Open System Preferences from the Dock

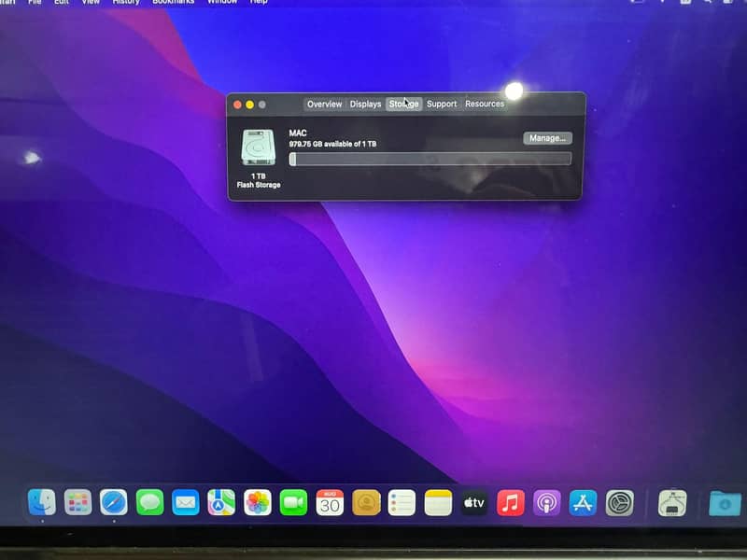(x=619, y=502)
